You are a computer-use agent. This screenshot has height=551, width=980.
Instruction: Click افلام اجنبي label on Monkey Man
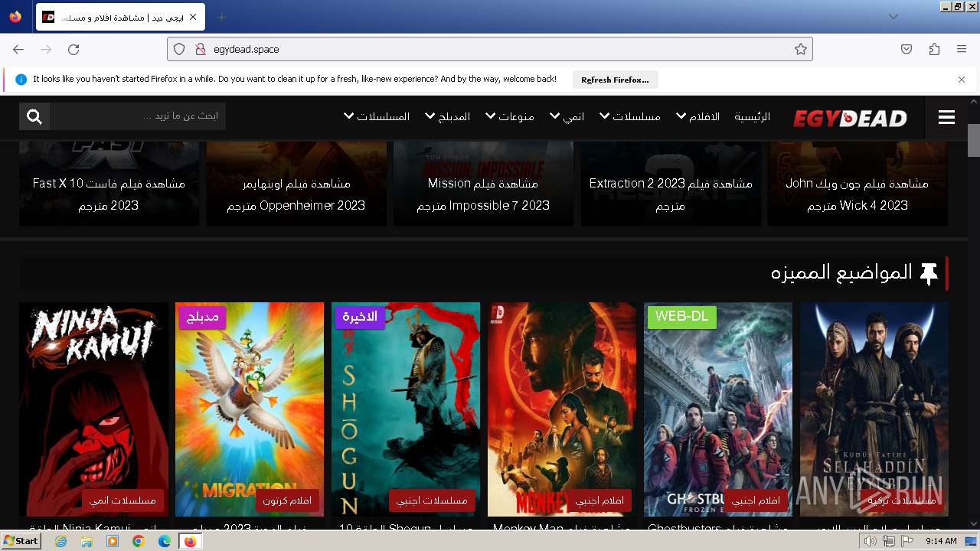(599, 500)
